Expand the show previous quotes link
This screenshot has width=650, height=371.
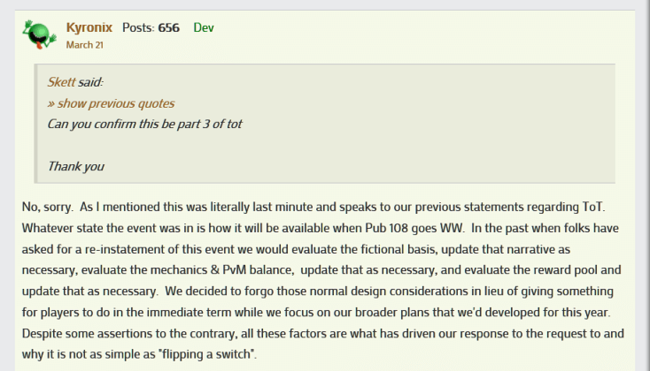coord(111,103)
